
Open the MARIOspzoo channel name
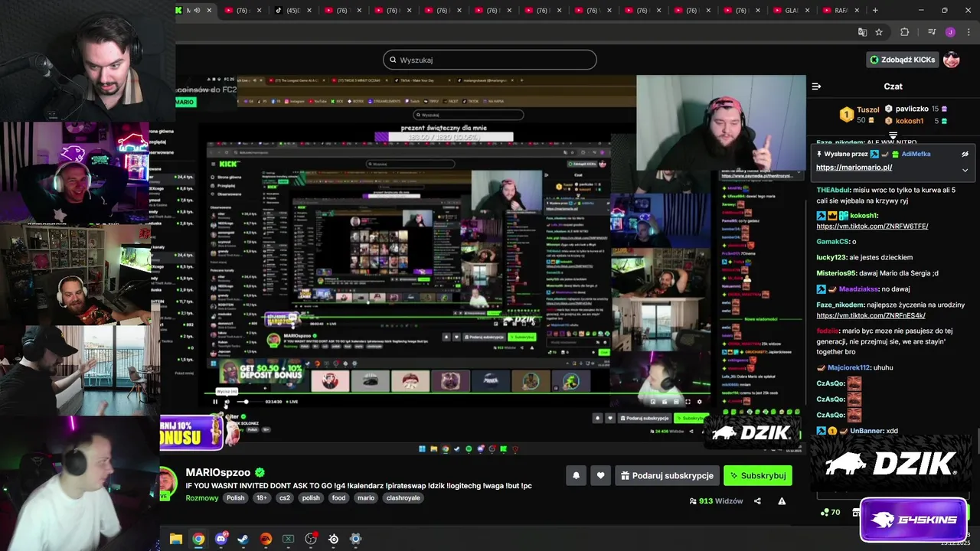(219, 472)
